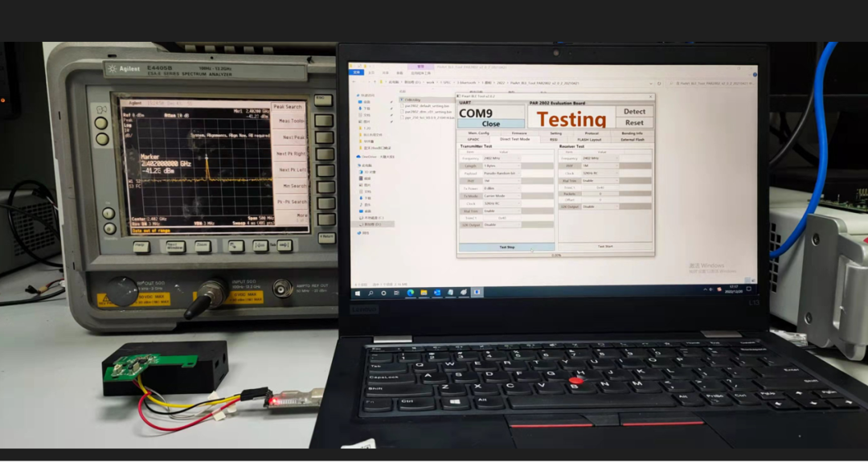The width and height of the screenshot is (868, 463).
Task: Switch to the FLASH Layout tab
Action: 590,140
